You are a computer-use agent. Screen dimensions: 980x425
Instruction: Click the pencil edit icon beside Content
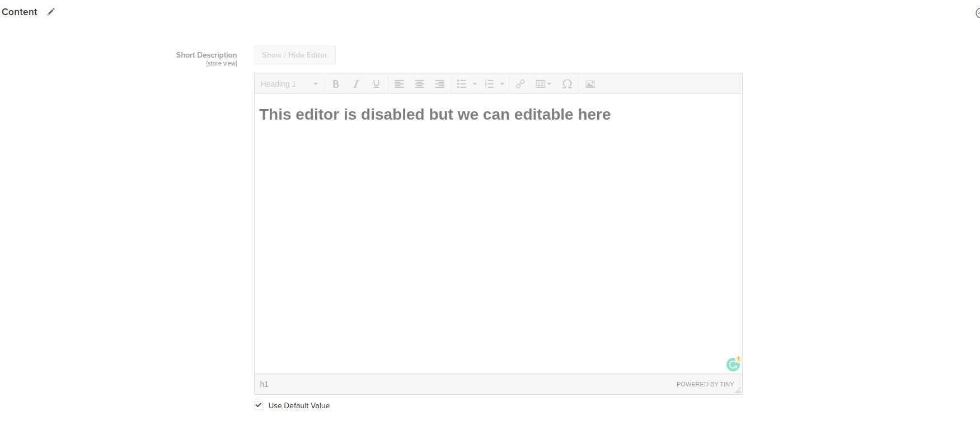[x=51, y=12]
